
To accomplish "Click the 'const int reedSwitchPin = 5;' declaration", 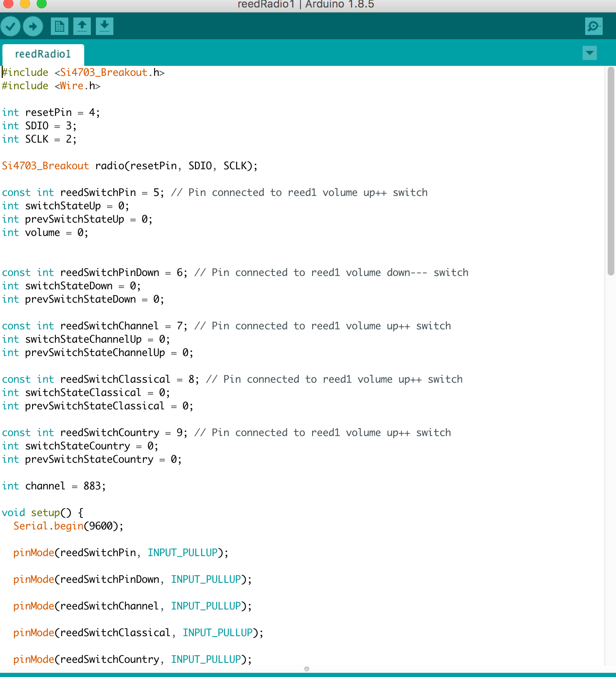I will coord(83,193).
